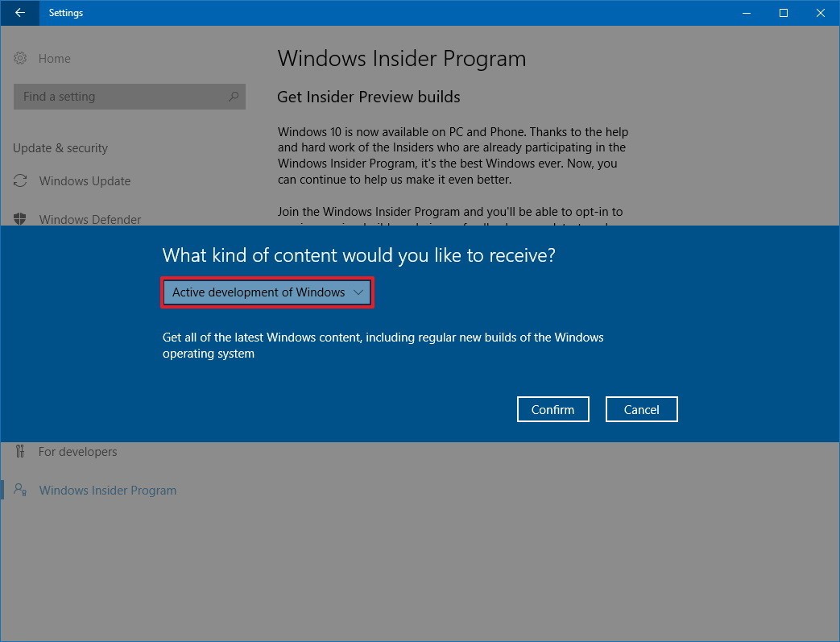Focus the Find a setting search box
840x642 pixels.
click(x=121, y=97)
